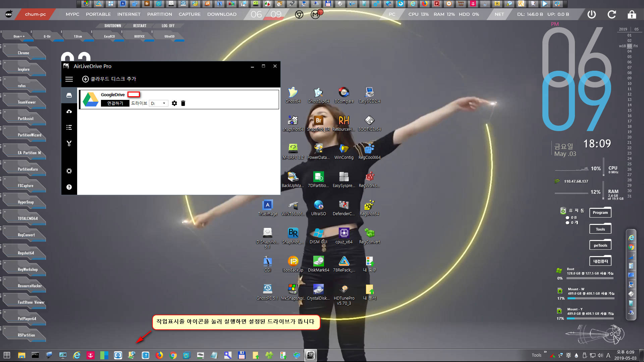This screenshot has width=644, height=362.
Task: Click the add cloud disk plus icon
Action: [x=86, y=79]
